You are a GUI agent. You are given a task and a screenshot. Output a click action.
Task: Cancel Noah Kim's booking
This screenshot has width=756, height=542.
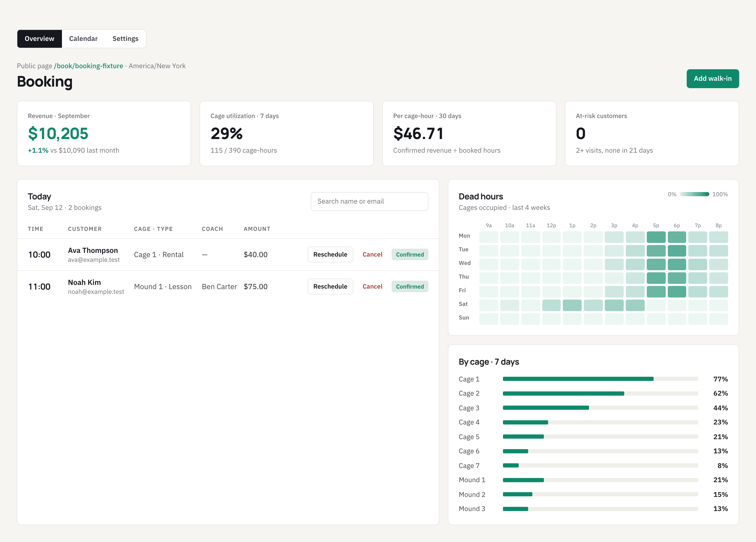(372, 286)
